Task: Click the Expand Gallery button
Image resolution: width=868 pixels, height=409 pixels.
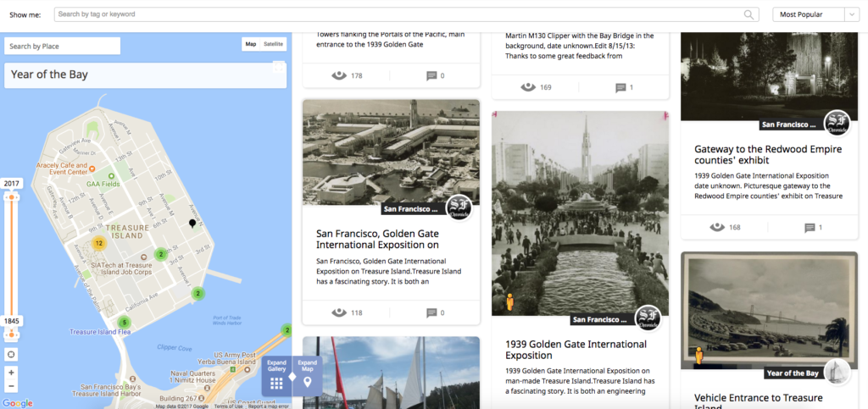Action: tap(277, 375)
